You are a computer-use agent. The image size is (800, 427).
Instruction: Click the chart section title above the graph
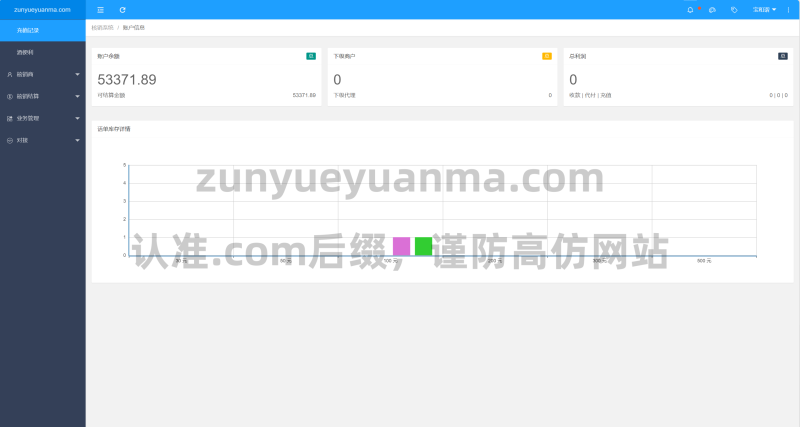pos(114,129)
